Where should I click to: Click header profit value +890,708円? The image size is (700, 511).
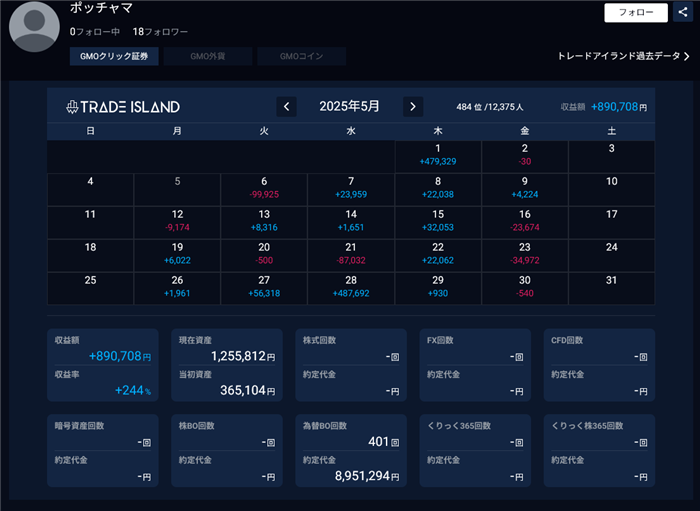[x=619, y=107]
